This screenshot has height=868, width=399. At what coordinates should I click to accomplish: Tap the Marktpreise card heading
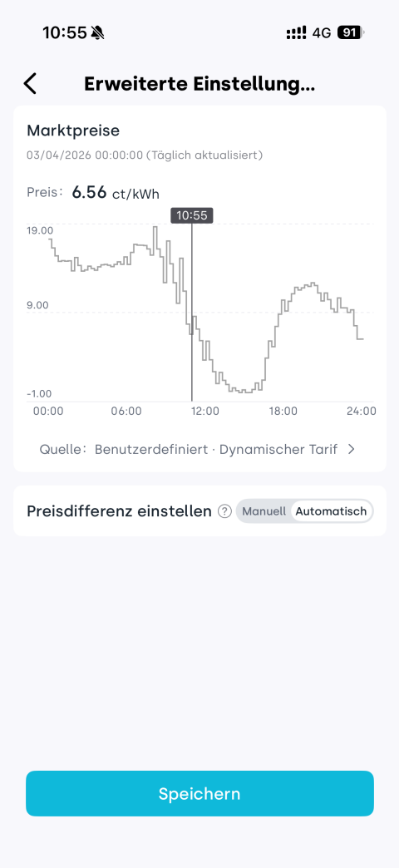pyautogui.click(x=73, y=131)
